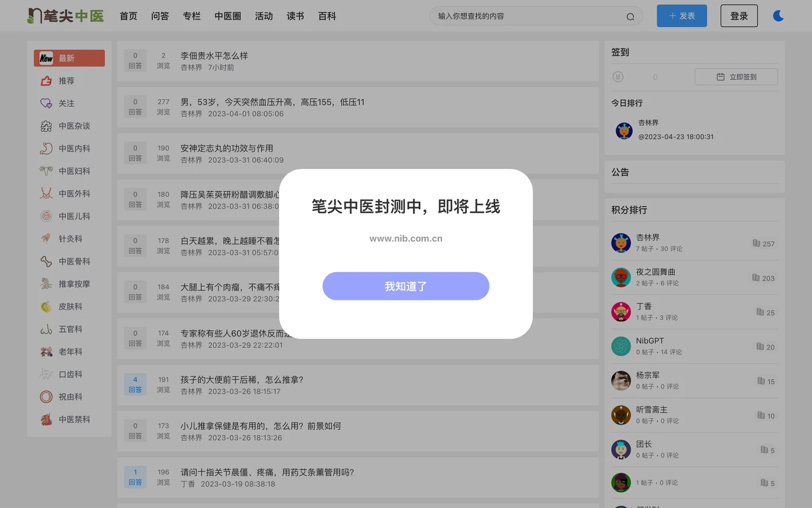The width and height of the screenshot is (812, 508).
Task: Click the 发表 post button
Action: point(682,16)
